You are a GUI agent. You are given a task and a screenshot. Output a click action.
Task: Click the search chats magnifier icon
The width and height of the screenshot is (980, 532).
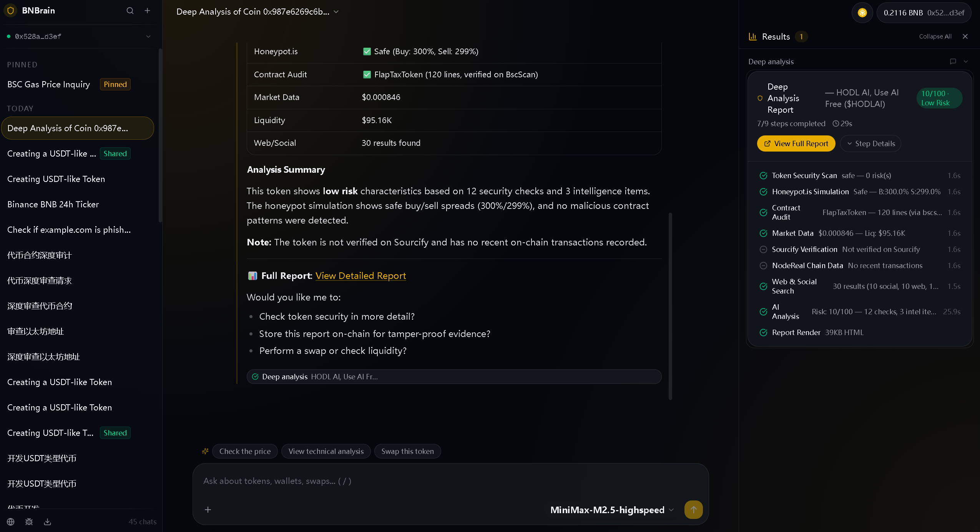click(130, 11)
